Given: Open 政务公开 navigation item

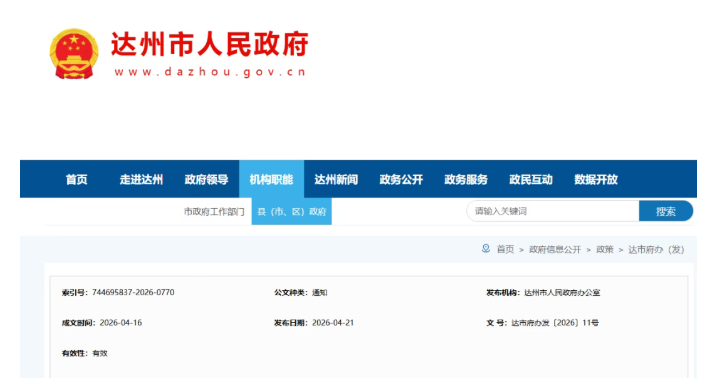Looking at the screenshot, I should 401,179.
